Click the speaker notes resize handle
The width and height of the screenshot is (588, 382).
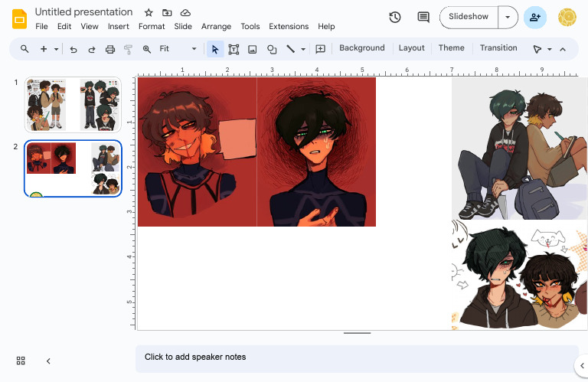pos(357,333)
